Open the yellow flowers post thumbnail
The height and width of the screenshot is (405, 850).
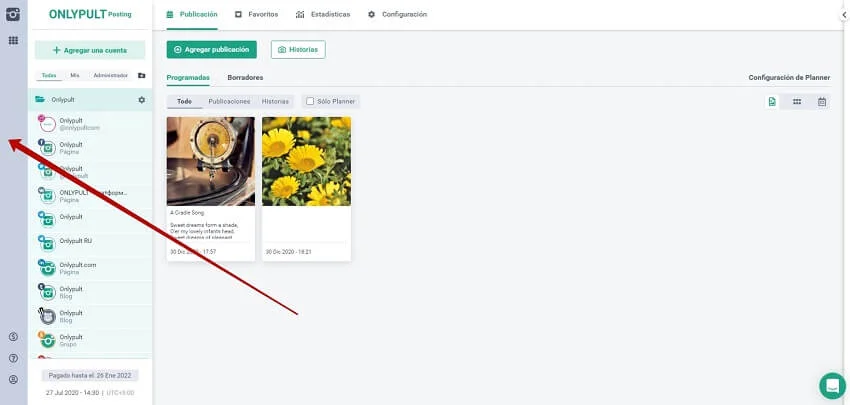click(x=306, y=161)
